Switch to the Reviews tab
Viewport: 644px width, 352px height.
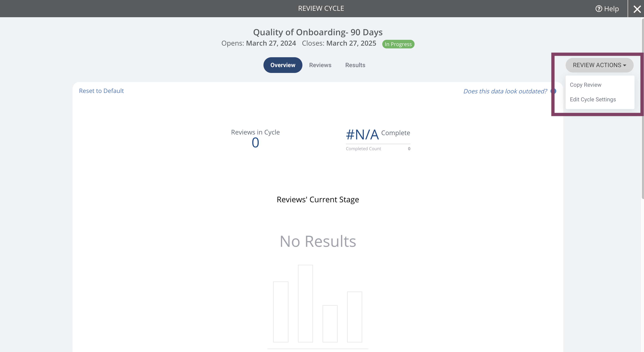pos(320,65)
